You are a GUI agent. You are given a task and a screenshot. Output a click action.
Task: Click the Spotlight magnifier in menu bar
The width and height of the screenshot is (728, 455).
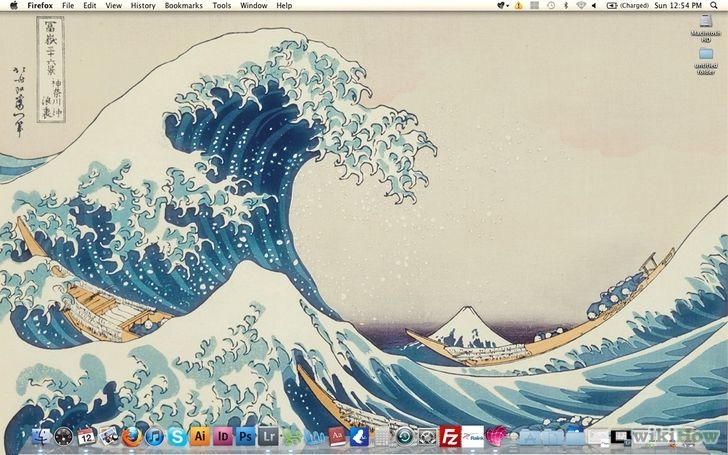coord(714,6)
